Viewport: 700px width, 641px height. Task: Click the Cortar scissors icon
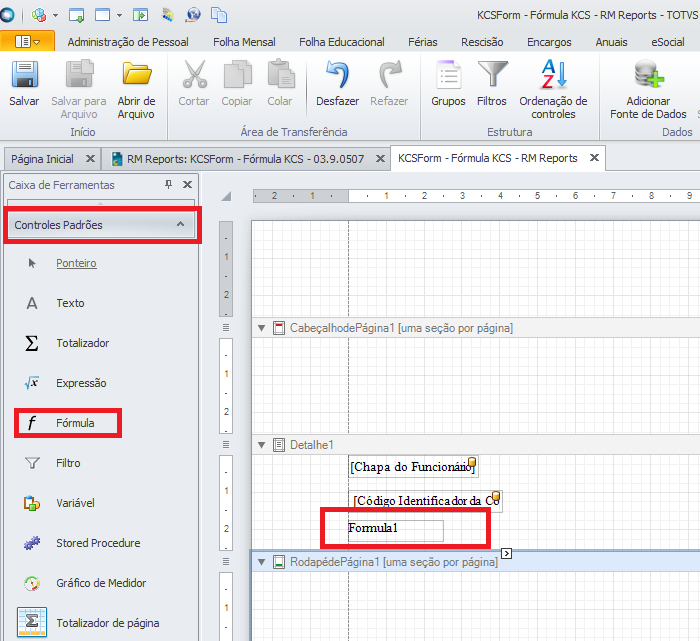195,75
